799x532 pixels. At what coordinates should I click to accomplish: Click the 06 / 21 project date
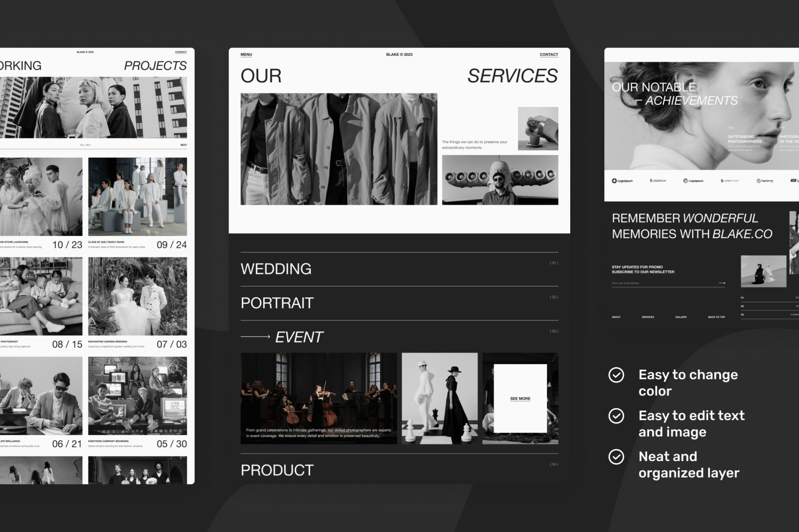click(67, 444)
